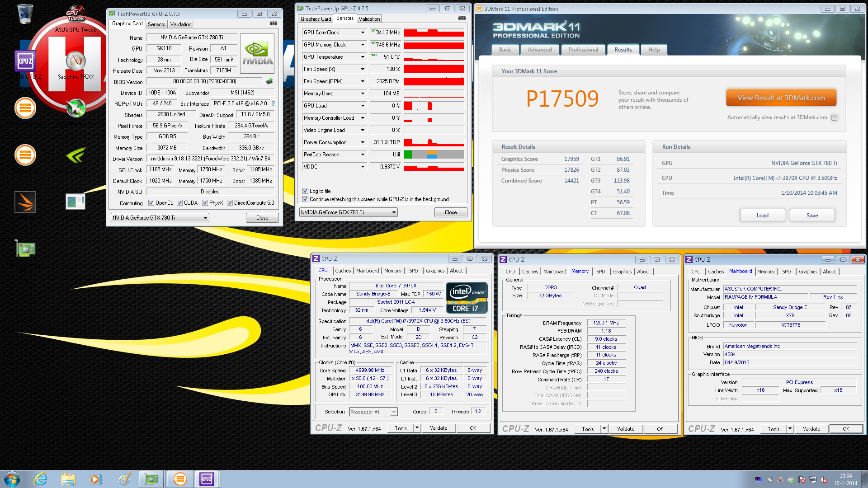This screenshot has height=488, width=868.
Task: Expand Fan Speed (RPM) sensor dropdown
Action: pyautogui.click(x=363, y=81)
